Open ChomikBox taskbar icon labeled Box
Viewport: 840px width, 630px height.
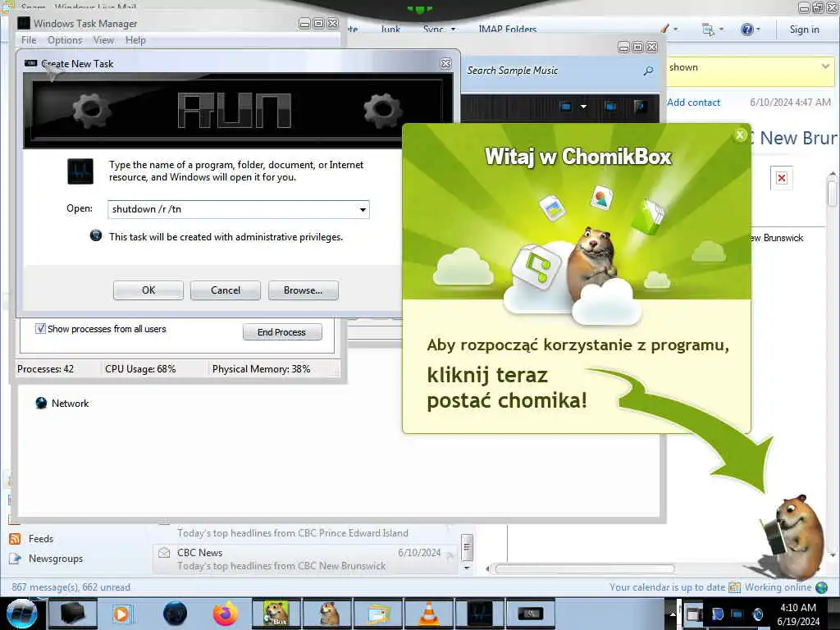276,614
